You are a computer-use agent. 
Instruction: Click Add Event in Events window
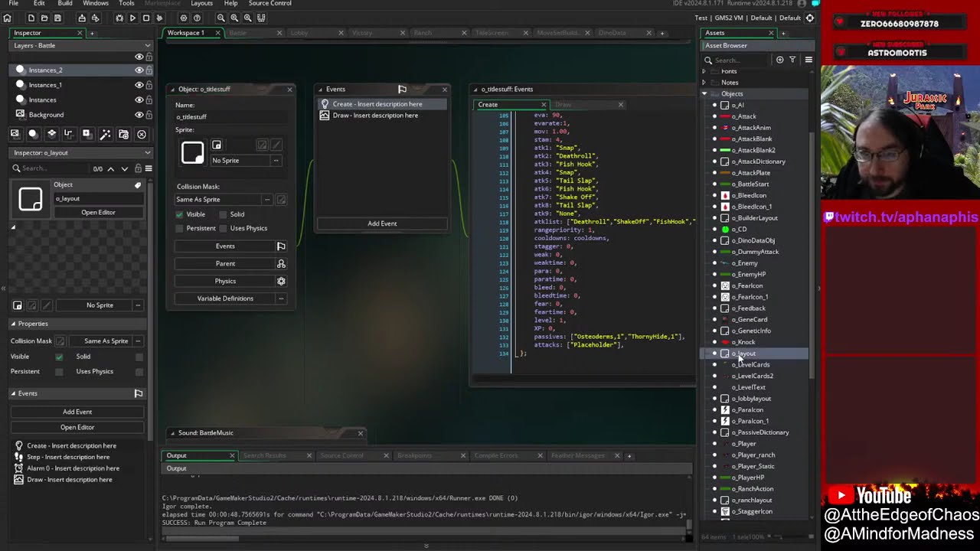[382, 223]
